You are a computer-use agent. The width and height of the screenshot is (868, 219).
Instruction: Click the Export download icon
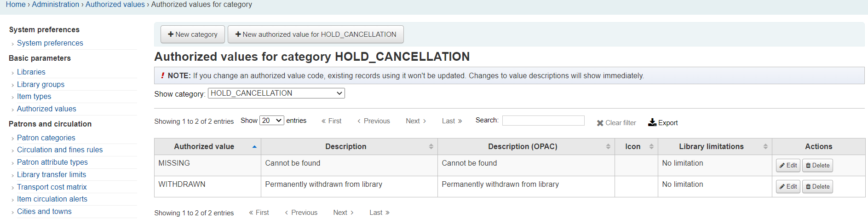(652, 122)
